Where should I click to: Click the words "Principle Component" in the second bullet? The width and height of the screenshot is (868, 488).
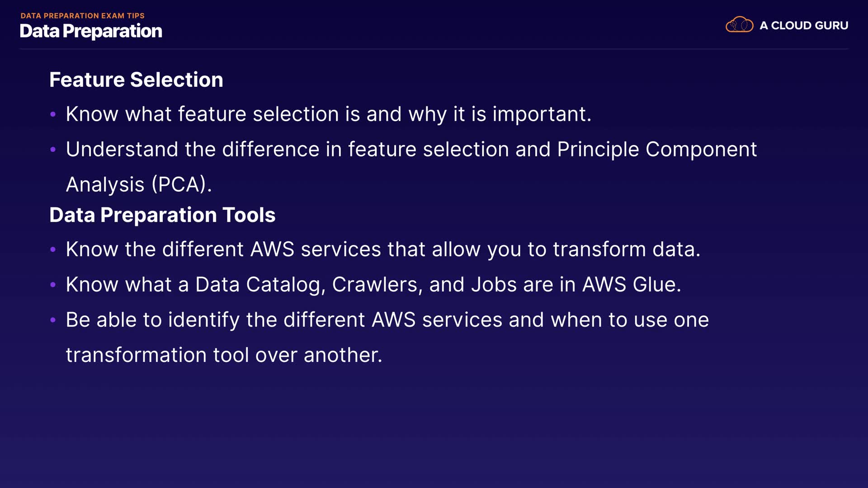tap(656, 150)
